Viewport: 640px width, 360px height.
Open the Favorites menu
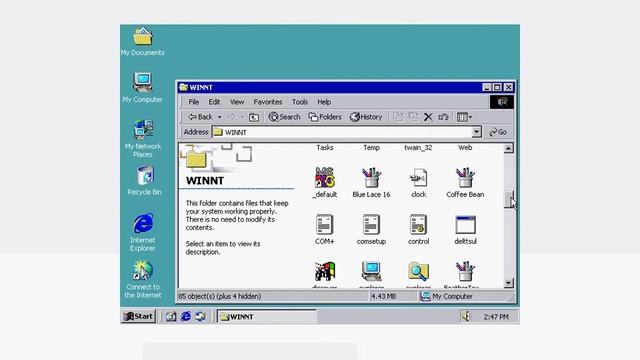tap(268, 102)
